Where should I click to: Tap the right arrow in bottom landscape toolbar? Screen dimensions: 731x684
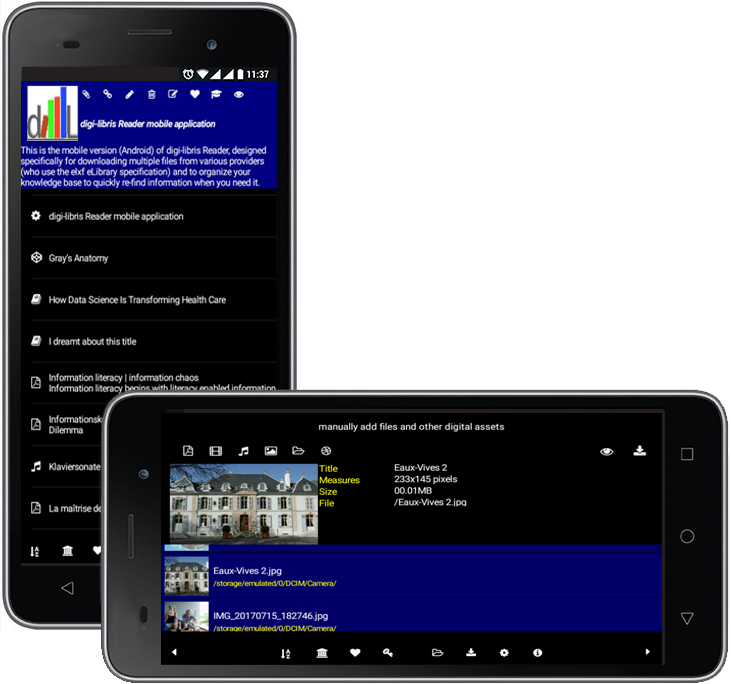[x=648, y=652]
